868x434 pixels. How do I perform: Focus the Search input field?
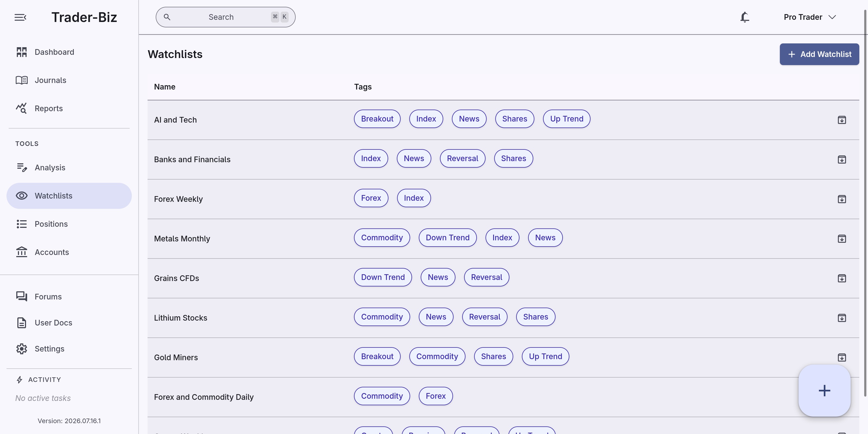[x=225, y=17]
